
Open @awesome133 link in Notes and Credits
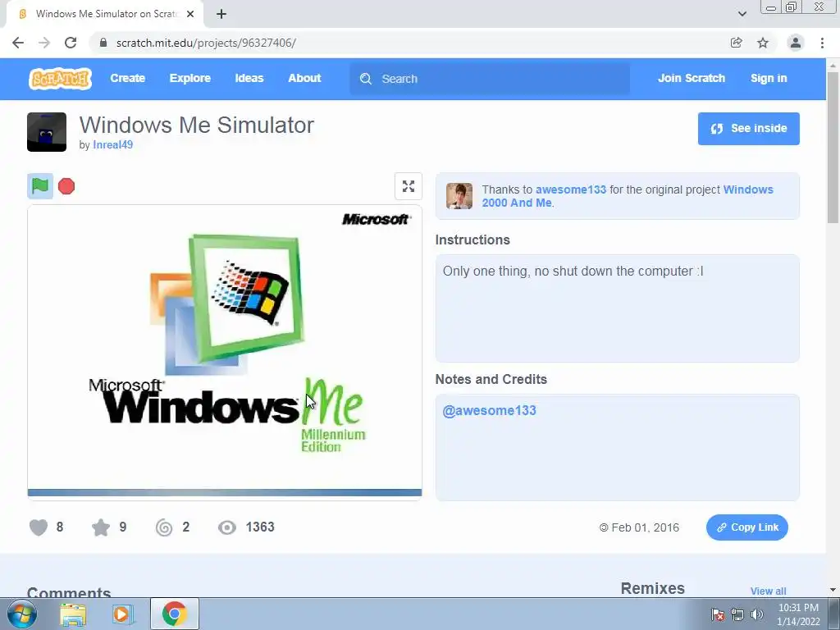pyautogui.click(x=489, y=411)
